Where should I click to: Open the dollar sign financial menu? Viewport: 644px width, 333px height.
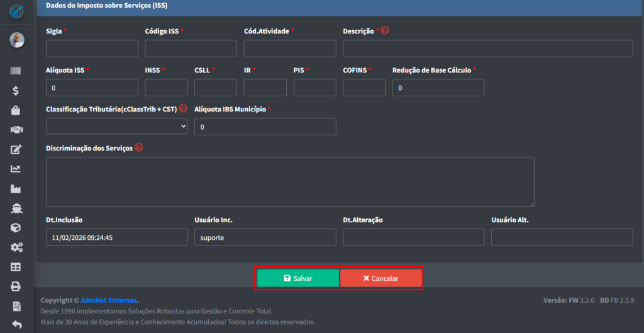coord(16,91)
